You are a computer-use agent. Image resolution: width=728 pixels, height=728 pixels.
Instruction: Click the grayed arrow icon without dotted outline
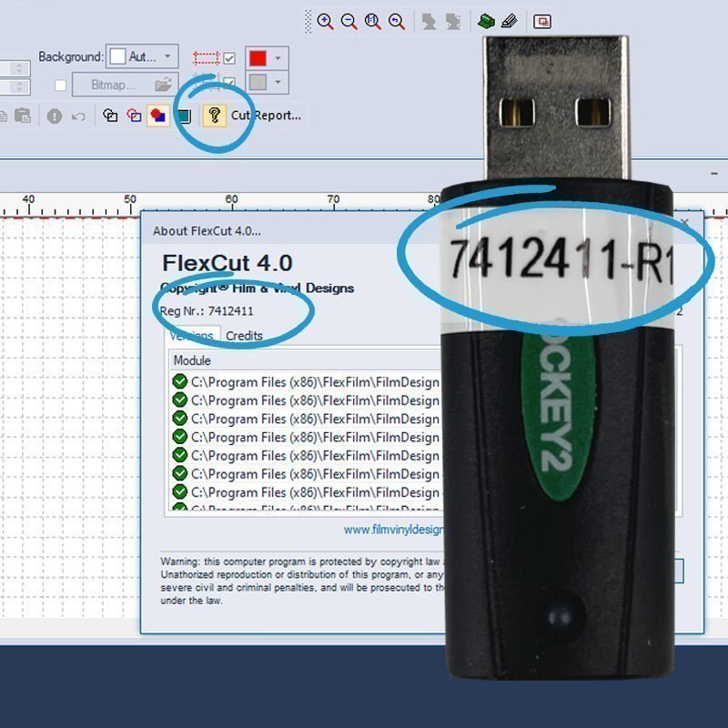click(429, 21)
